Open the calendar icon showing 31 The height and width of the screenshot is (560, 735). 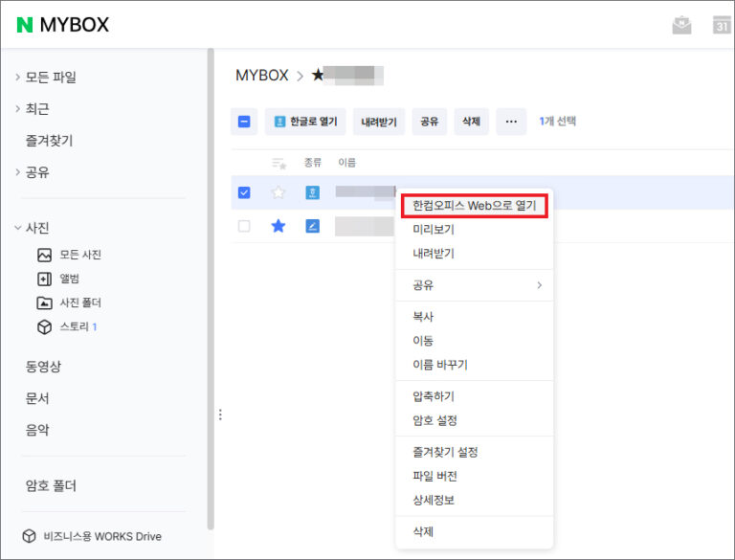721,25
